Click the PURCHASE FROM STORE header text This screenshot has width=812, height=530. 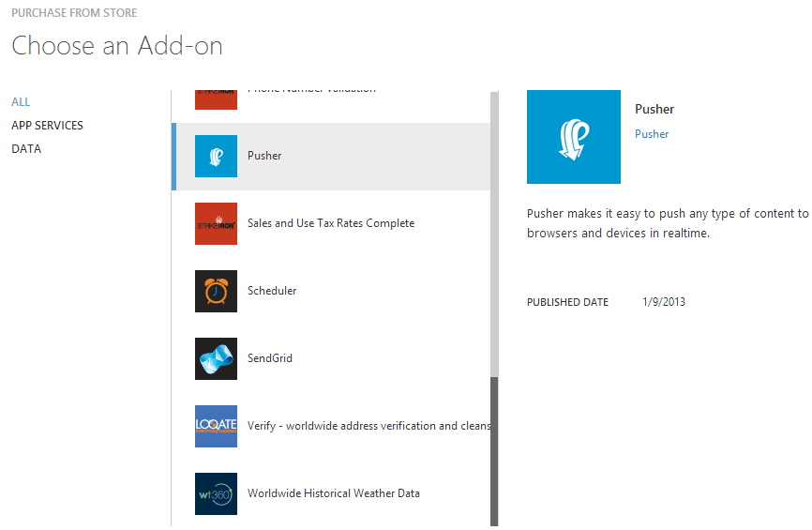(x=74, y=13)
